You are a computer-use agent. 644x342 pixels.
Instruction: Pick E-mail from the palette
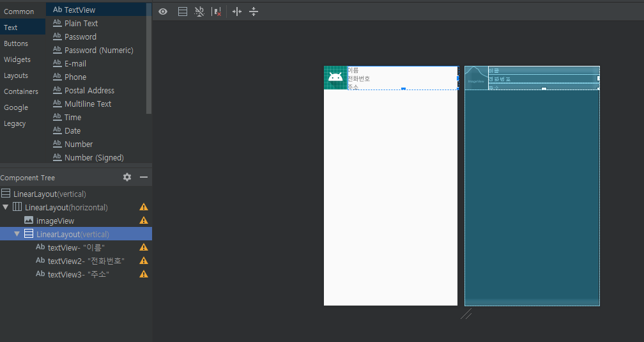coord(96,64)
